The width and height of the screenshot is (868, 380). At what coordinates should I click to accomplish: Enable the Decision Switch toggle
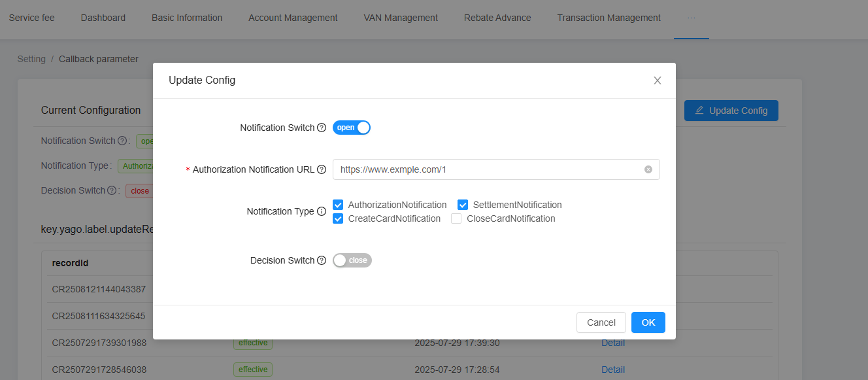tap(352, 260)
